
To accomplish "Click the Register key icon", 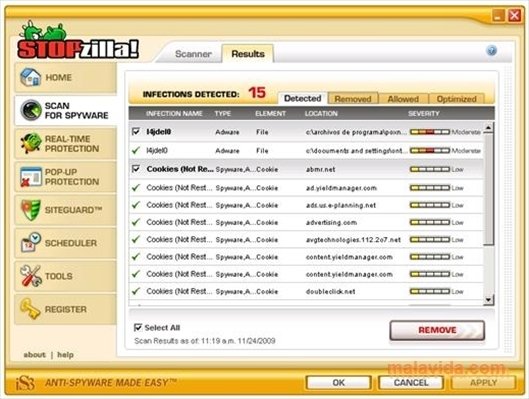I will pos(30,309).
